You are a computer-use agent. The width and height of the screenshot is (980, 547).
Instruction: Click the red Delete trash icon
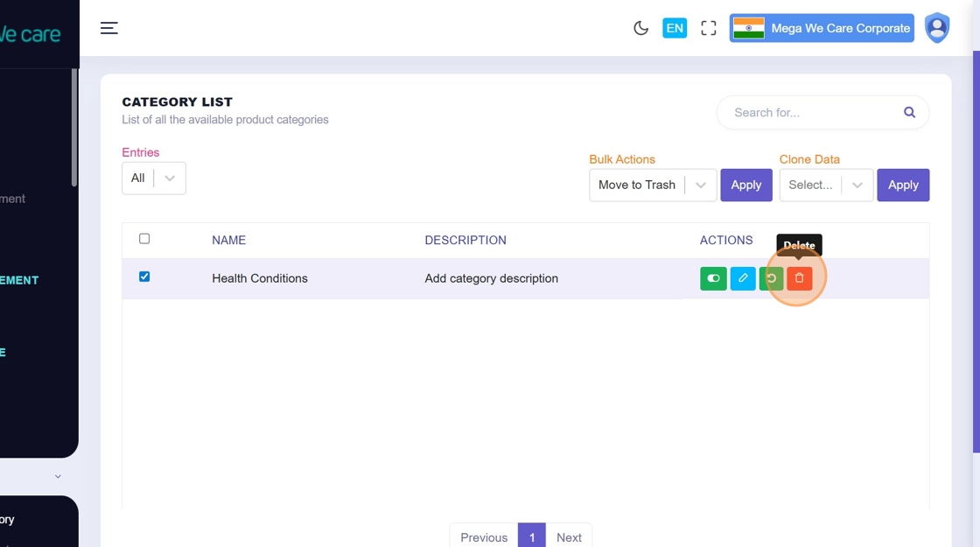pyautogui.click(x=799, y=278)
